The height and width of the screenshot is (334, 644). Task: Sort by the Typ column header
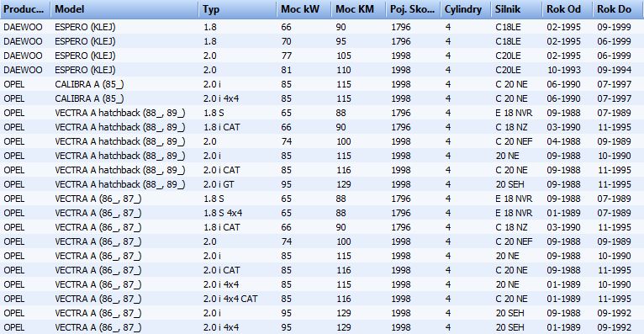(237, 9)
